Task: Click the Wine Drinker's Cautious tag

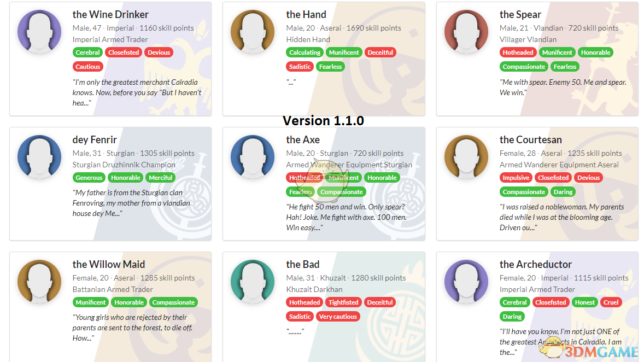Action: (88, 67)
